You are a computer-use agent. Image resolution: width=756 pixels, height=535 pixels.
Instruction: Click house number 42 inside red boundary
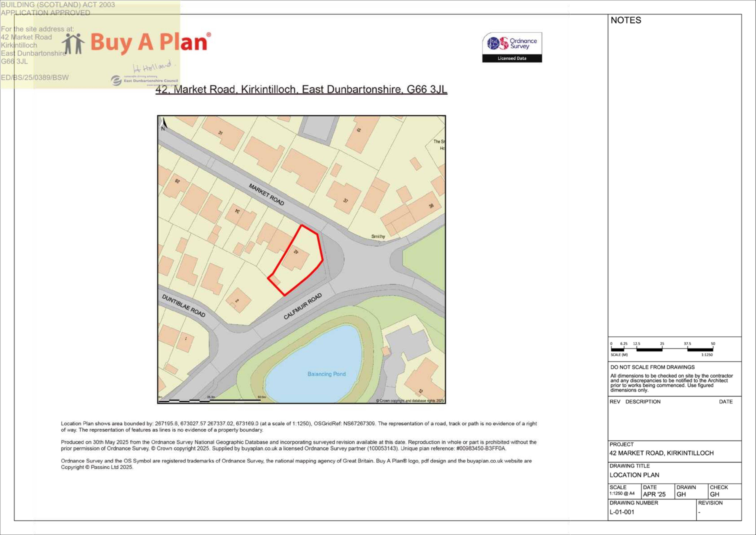coord(296,252)
